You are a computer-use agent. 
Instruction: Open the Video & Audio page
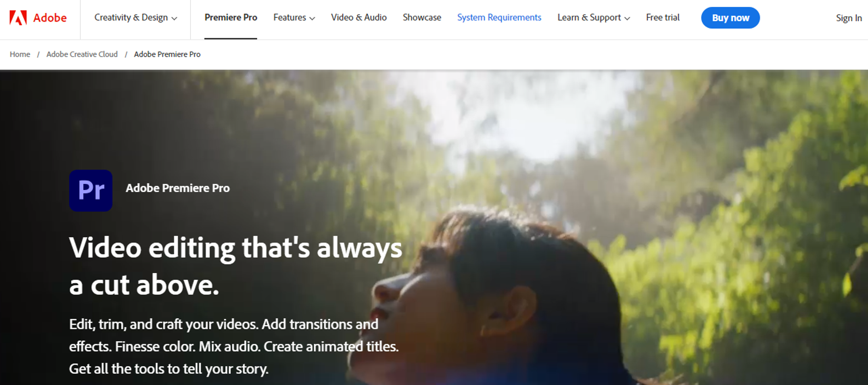[358, 18]
